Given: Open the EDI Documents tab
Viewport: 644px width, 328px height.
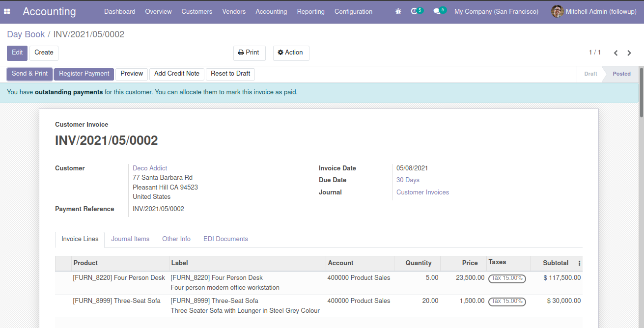Looking at the screenshot, I should [x=225, y=239].
